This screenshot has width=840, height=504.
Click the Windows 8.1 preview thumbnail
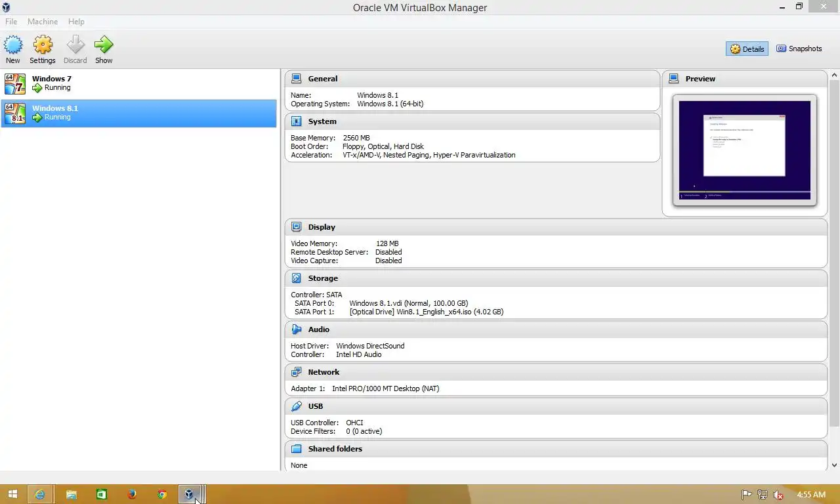pyautogui.click(x=744, y=150)
